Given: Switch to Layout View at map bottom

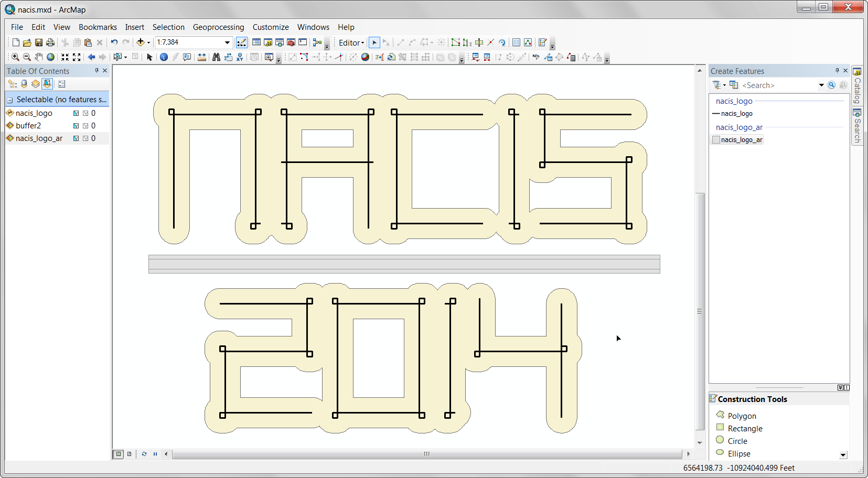Looking at the screenshot, I should [x=129, y=454].
